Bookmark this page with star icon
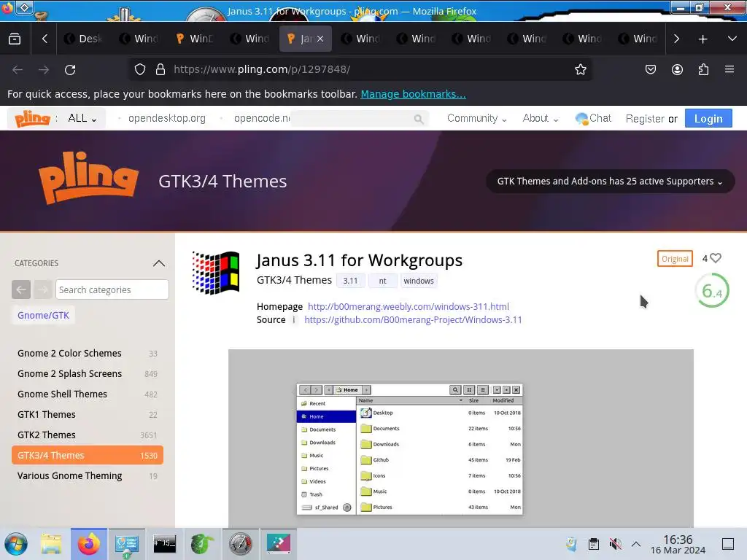The height and width of the screenshot is (560, 747). pos(580,69)
